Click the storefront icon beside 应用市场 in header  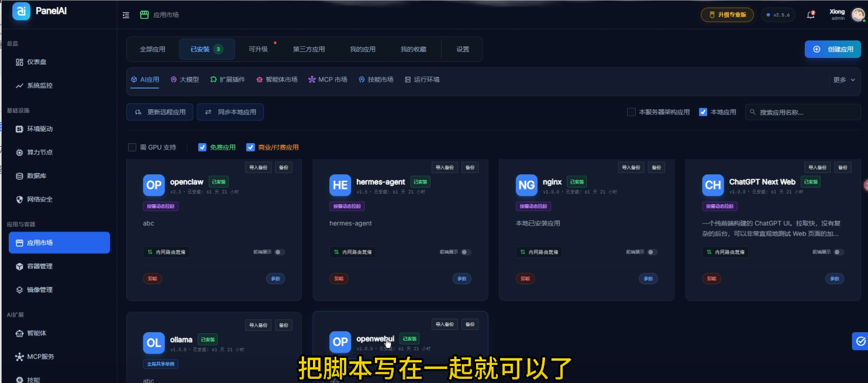[x=144, y=15]
